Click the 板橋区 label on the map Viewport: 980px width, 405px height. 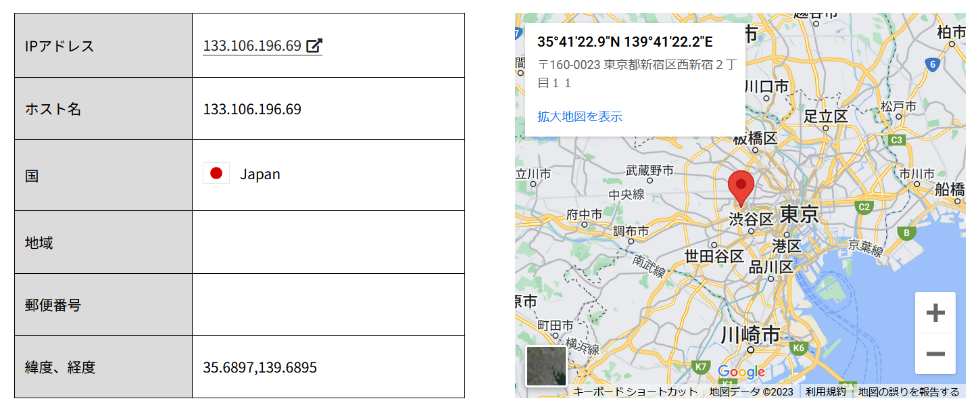click(x=755, y=138)
